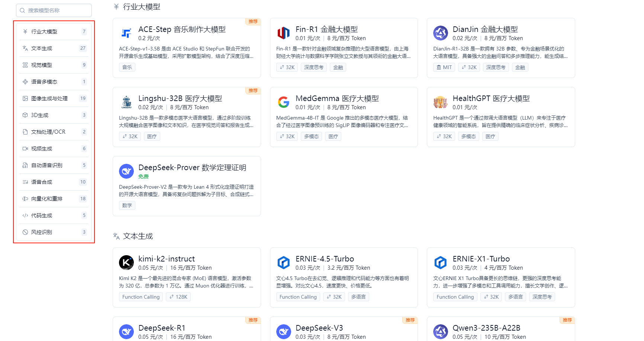The image size is (644, 341).
Task: Click the Fin-R1 金融大模型 logo
Action: (284, 33)
